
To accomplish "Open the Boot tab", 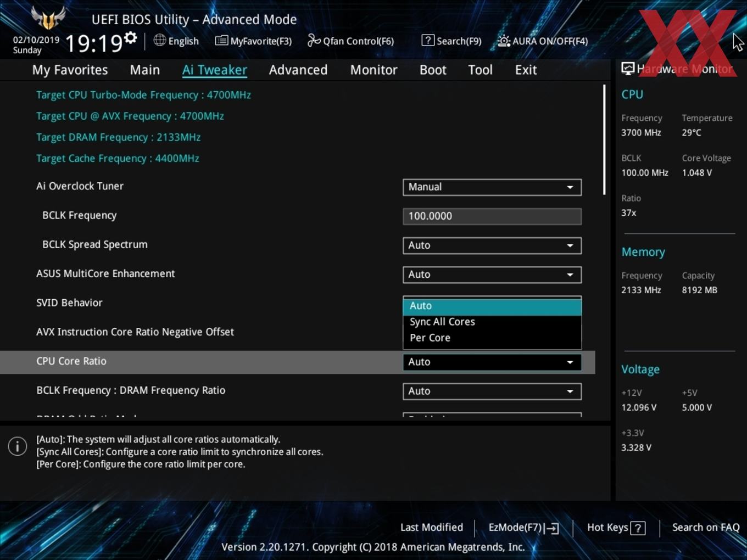I will point(433,70).
